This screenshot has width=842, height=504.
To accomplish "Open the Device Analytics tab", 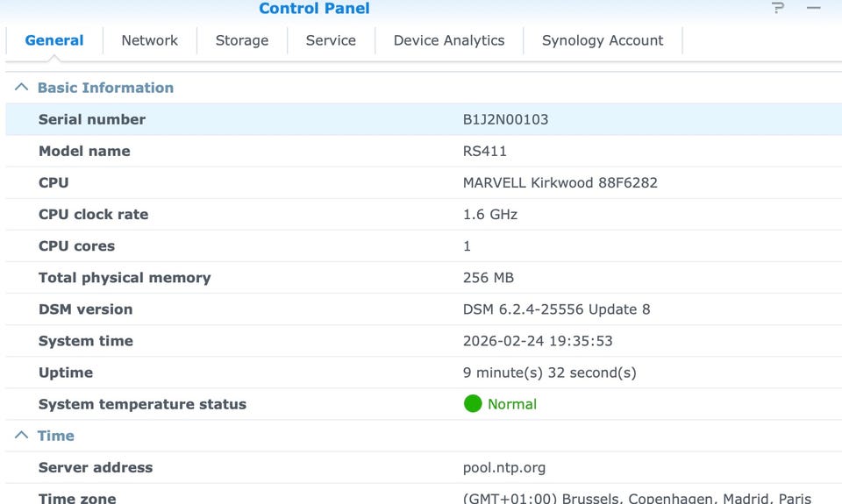I will point(449,40).
